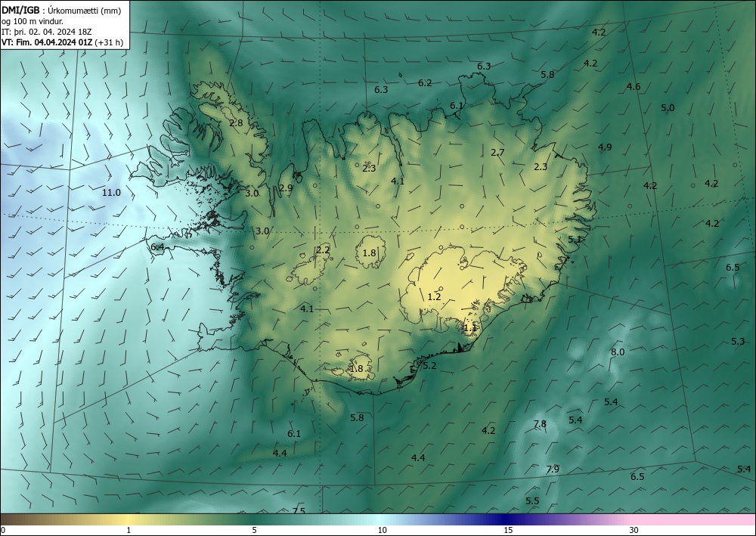This screenshot has height=536, width=756.
Task: Click the '(+31 h)' forecast offset
Action: [x=109, y=42]
